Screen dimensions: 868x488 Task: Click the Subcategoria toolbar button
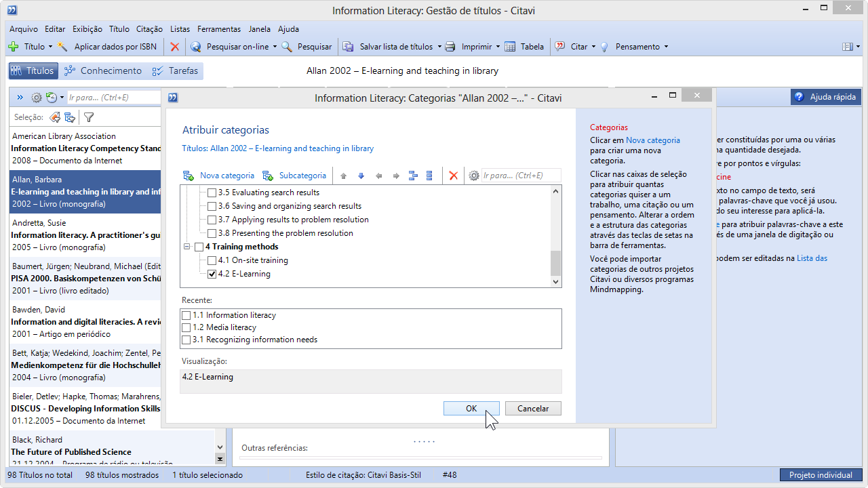(x=294, y=176)
